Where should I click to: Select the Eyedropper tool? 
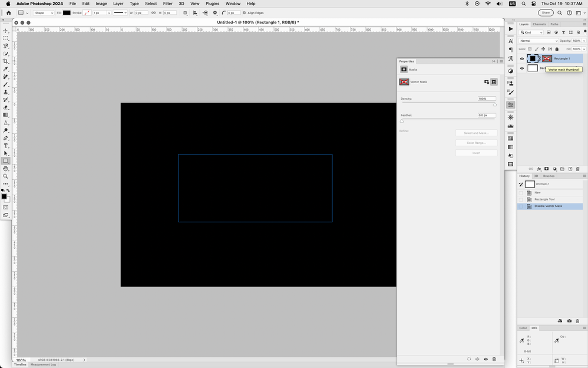pos(6,69)
